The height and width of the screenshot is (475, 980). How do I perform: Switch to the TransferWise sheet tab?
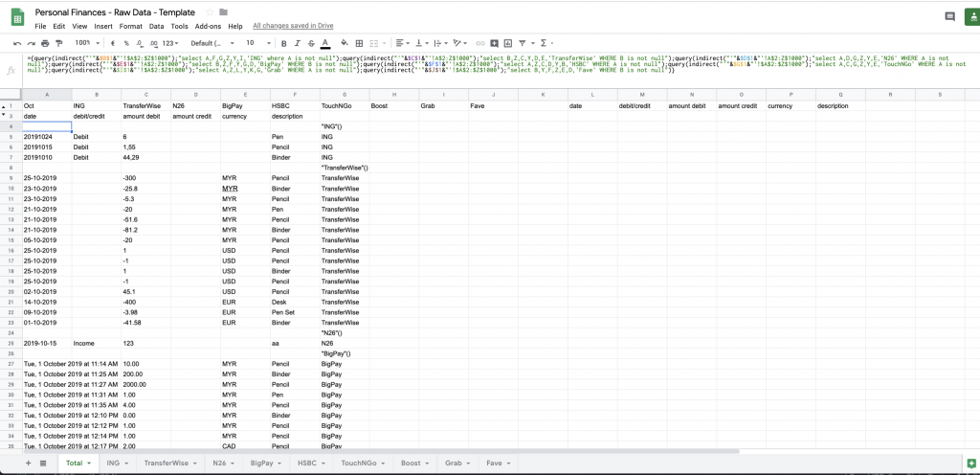(170, 464)
